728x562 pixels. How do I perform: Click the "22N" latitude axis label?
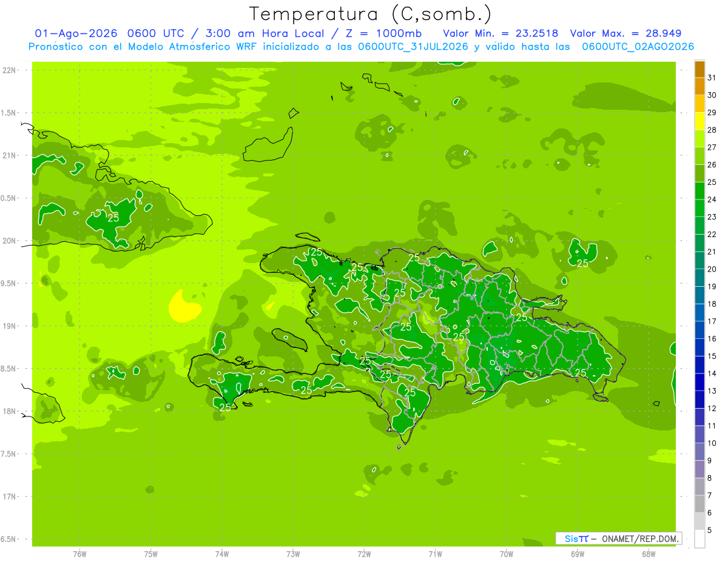(10, 70)
